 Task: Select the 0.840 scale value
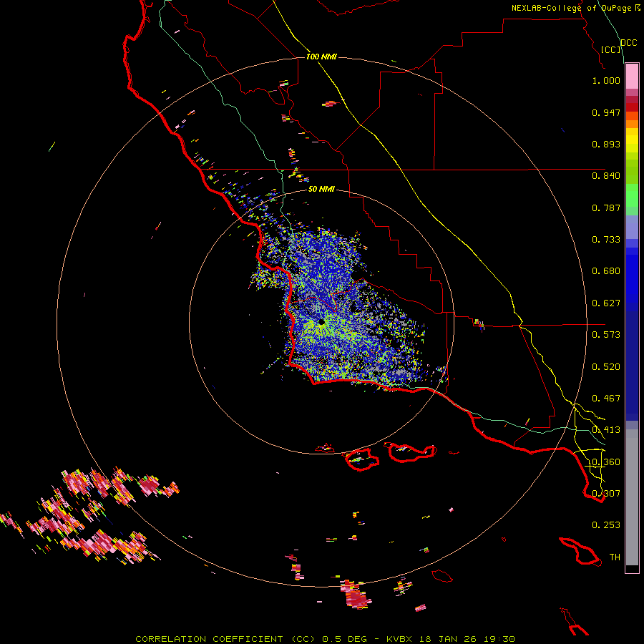(x=606, y=176)
